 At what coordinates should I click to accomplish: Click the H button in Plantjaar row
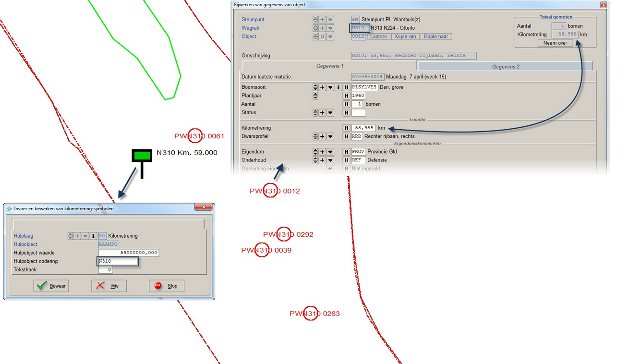pos(346,96)
